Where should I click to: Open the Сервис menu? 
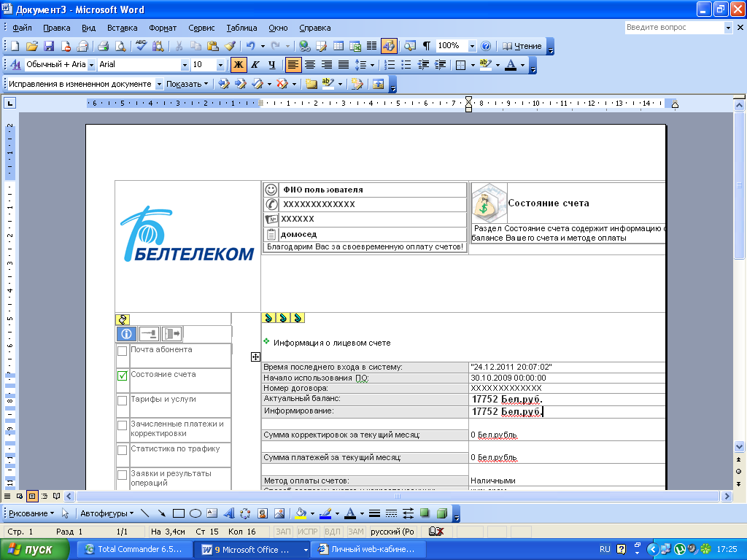[201, 28]
